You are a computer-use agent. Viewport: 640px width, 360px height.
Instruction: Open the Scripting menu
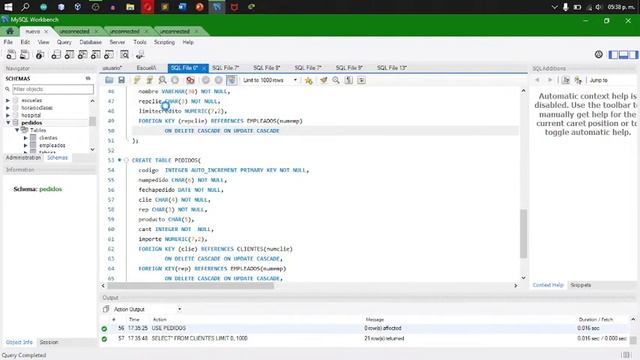(164, 42)
